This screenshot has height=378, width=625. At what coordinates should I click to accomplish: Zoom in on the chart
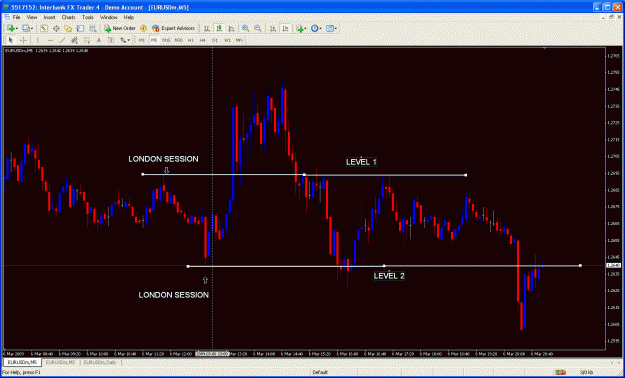[246, 28]
